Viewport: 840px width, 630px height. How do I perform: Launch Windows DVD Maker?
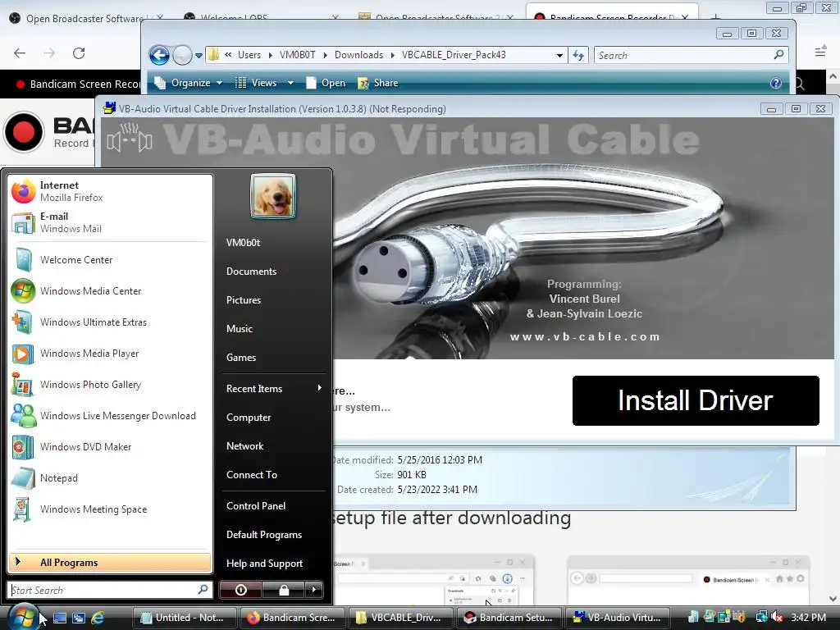tap(110, 447)
